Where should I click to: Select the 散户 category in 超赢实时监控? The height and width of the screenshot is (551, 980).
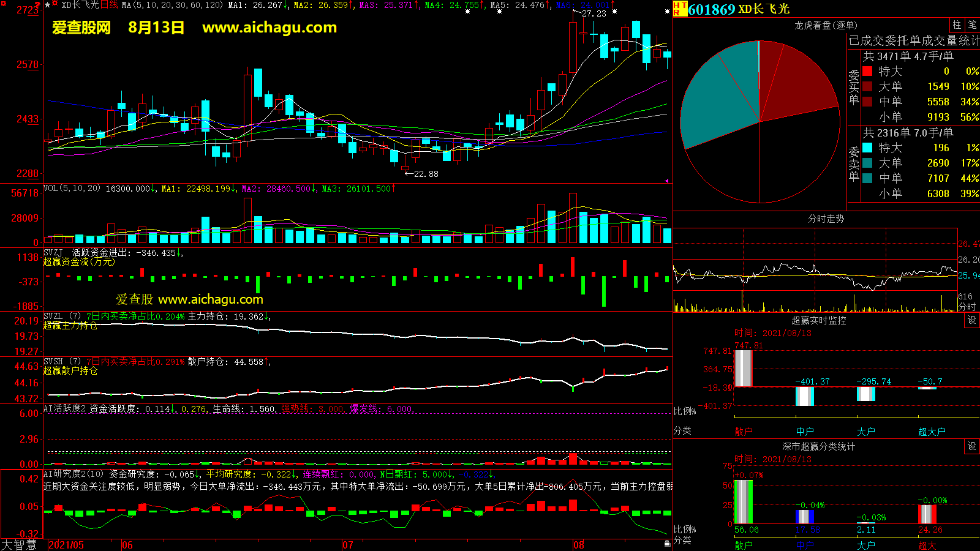[x=743, y=432]
